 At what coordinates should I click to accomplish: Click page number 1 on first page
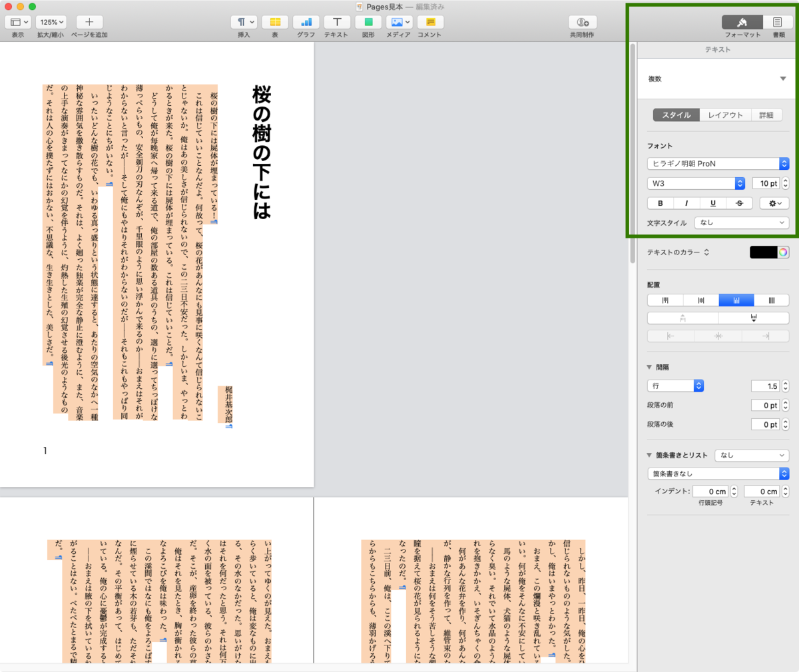point(45,451)
